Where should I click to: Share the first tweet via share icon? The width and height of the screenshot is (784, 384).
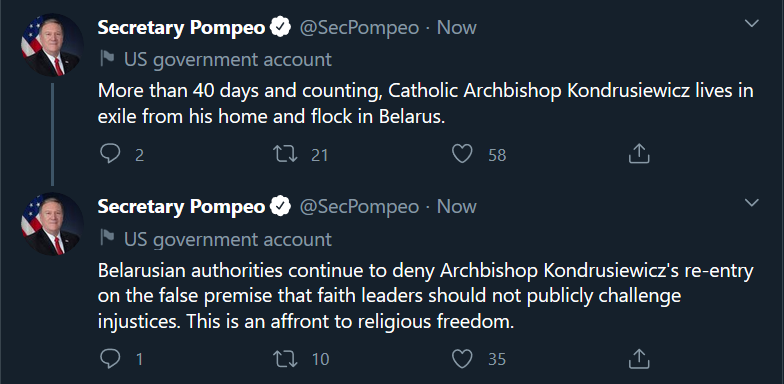(638, 154)
